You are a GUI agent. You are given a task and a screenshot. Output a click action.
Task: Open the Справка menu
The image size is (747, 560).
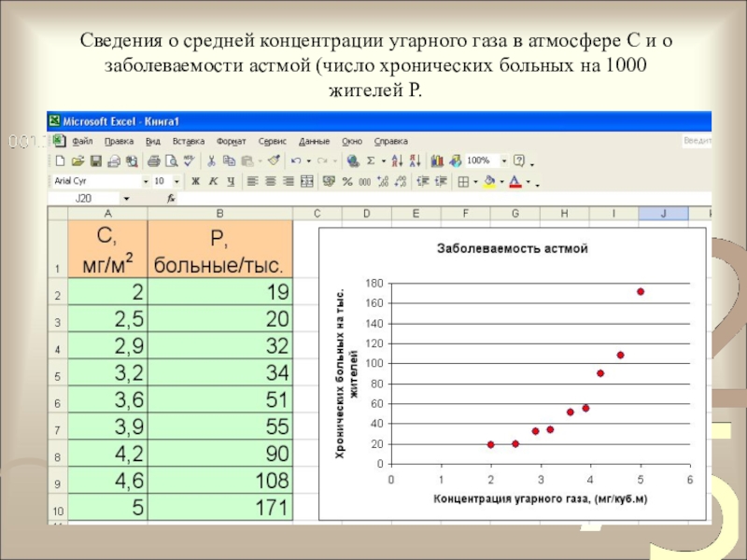390,142
